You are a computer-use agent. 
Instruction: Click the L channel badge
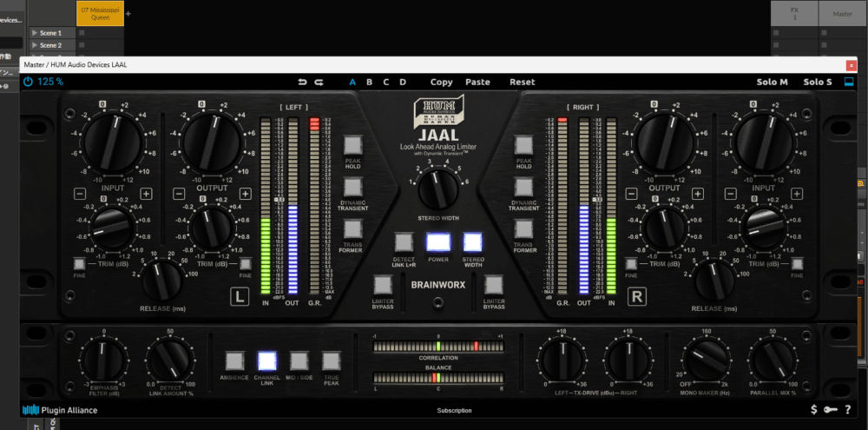pyautogui.click(x=240, y=297)
